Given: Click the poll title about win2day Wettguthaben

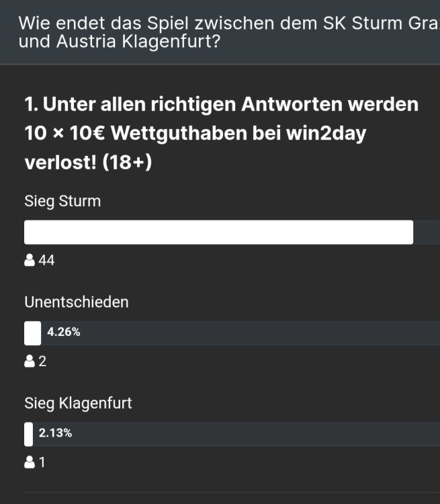Looking at the screenshot, I should point(222,134).
